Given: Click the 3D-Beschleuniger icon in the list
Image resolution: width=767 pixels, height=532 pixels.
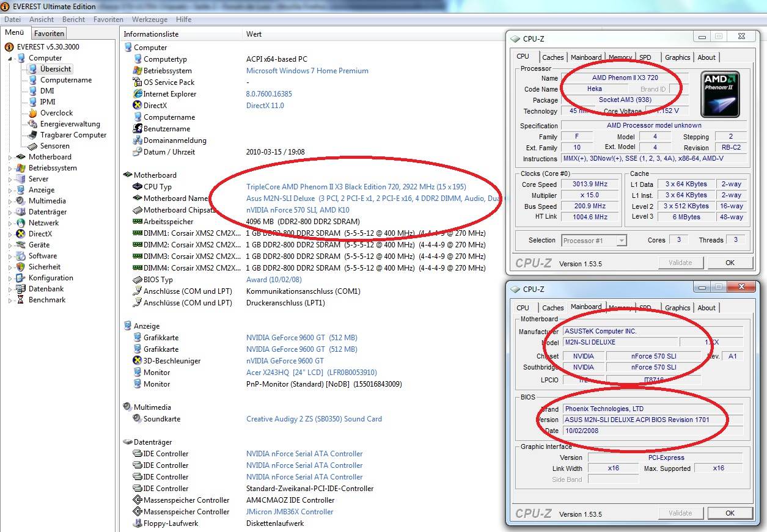Looking at the screenshot, I should (138, 361).
